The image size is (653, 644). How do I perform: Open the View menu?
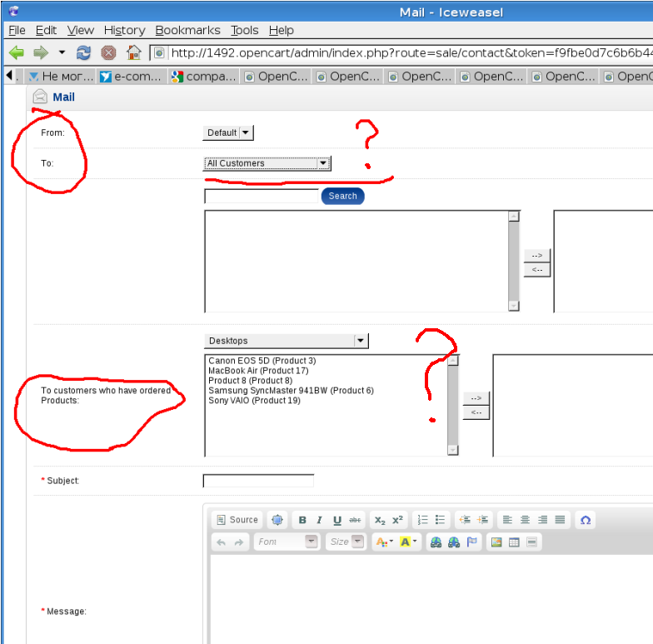tap(80, 30)
